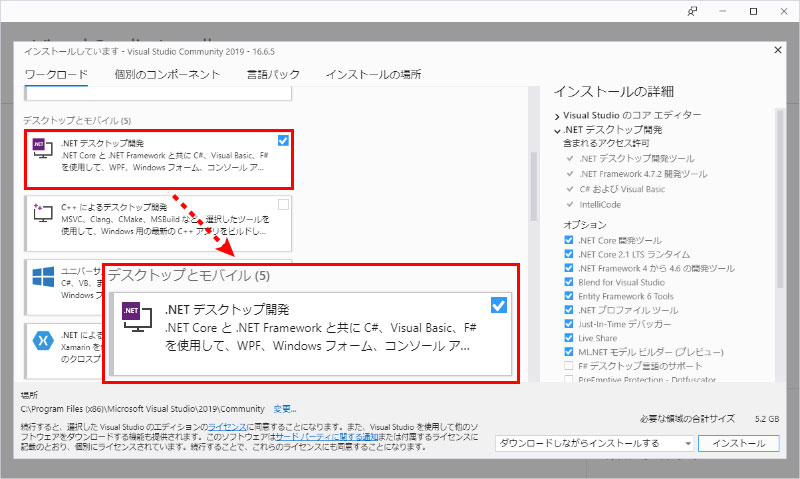Switch to the 言語パック tab
Screen dimensions: 800x479
273,74
